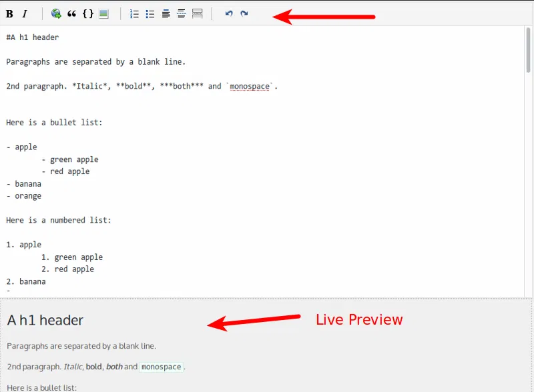Create a numbered list

tap(134, 13)
